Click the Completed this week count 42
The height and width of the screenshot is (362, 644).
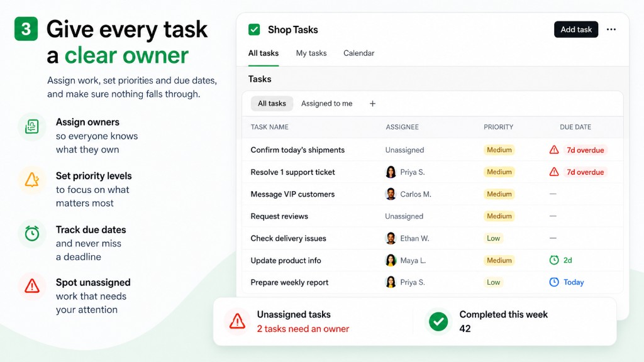point(465,329)
